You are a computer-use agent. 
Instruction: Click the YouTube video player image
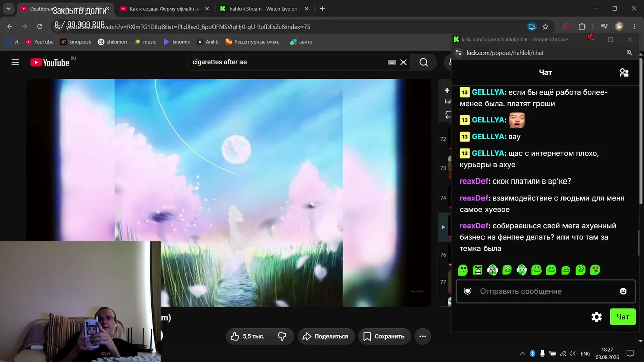[x=229, y=193]
